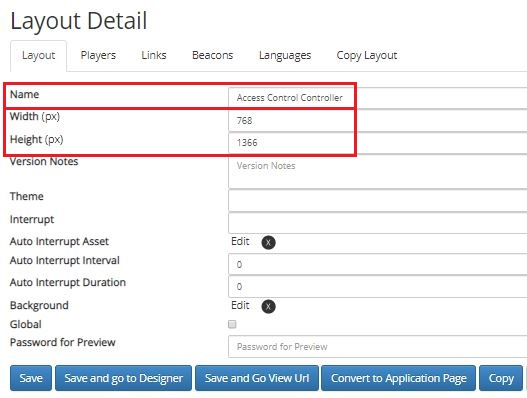Toggle the Global checkbox

click(x=232, y=324)
